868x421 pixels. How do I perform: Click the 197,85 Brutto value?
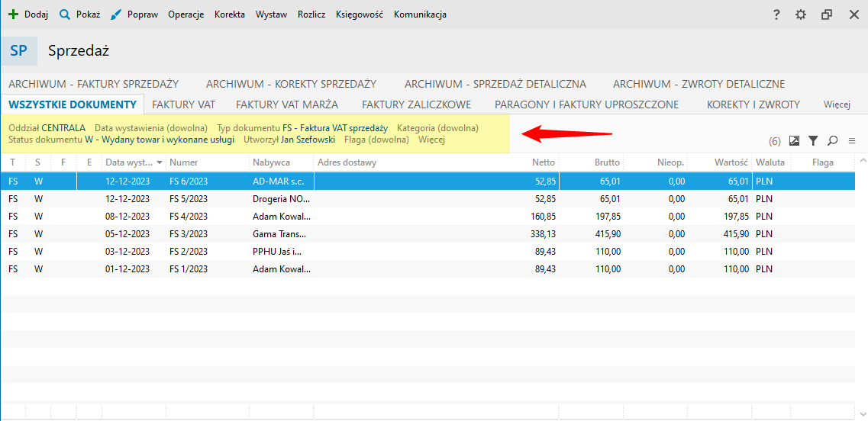click(x=609, y=217)
